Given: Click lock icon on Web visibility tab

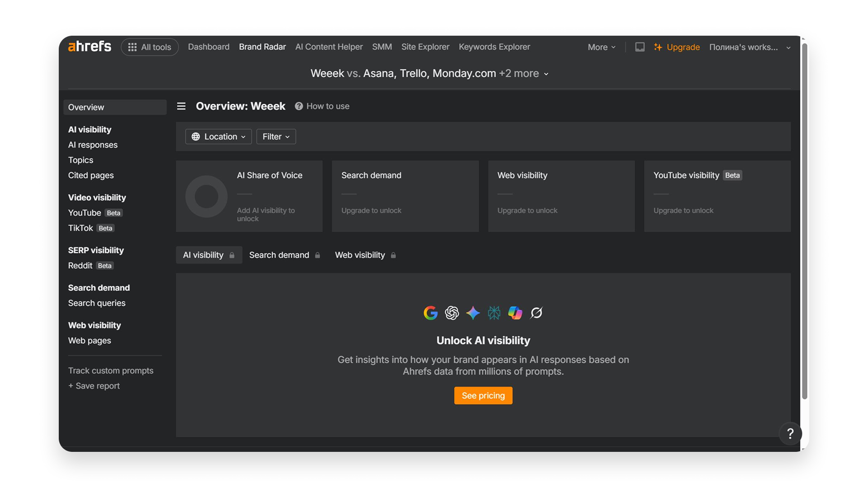Looking at the screenshot, I should coord(393,255).
